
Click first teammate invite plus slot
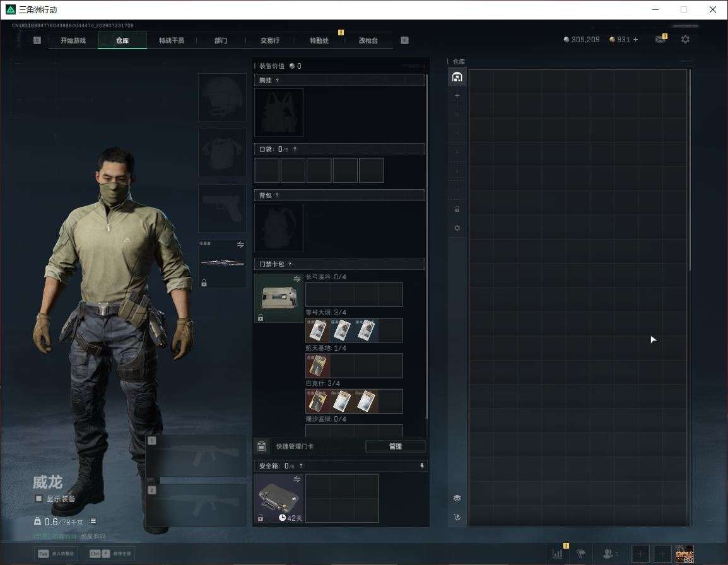640,554
